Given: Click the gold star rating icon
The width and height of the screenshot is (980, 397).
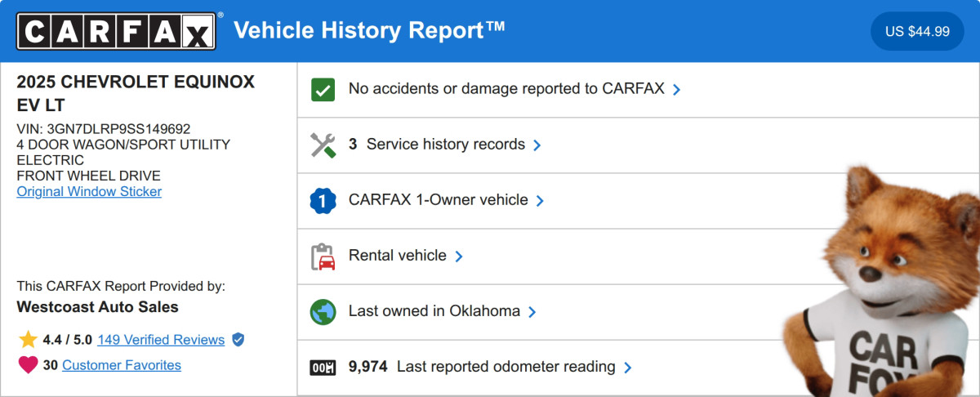Looking at the screenshot, I should coord(28,340).
